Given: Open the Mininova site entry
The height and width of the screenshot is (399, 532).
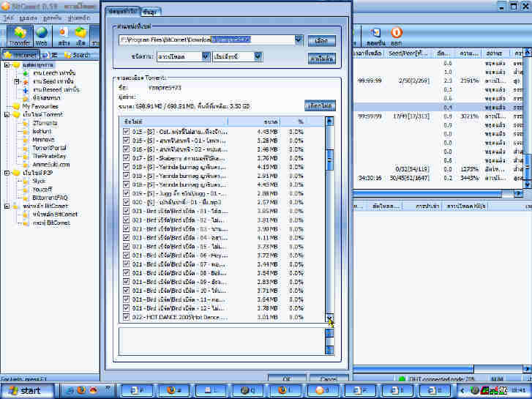Looking at the screenshot, I should (39, 140).
